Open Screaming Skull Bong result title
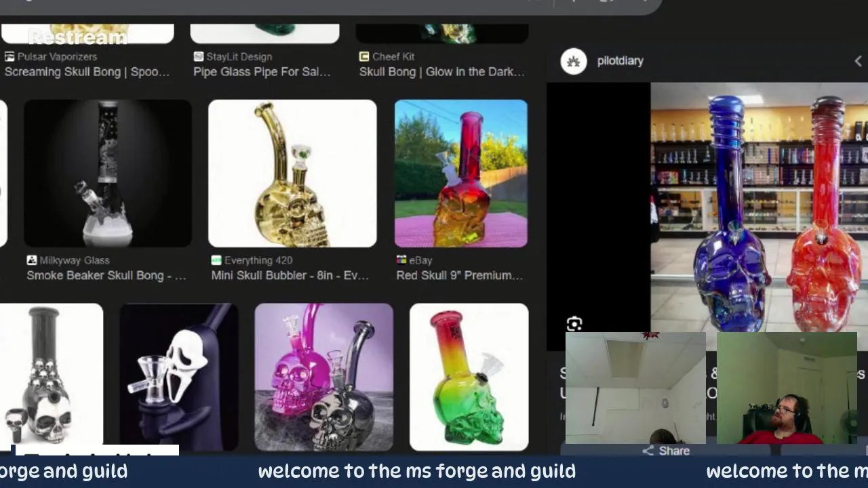Viewport: 868px width, 488px height. (x=87, y=72)
